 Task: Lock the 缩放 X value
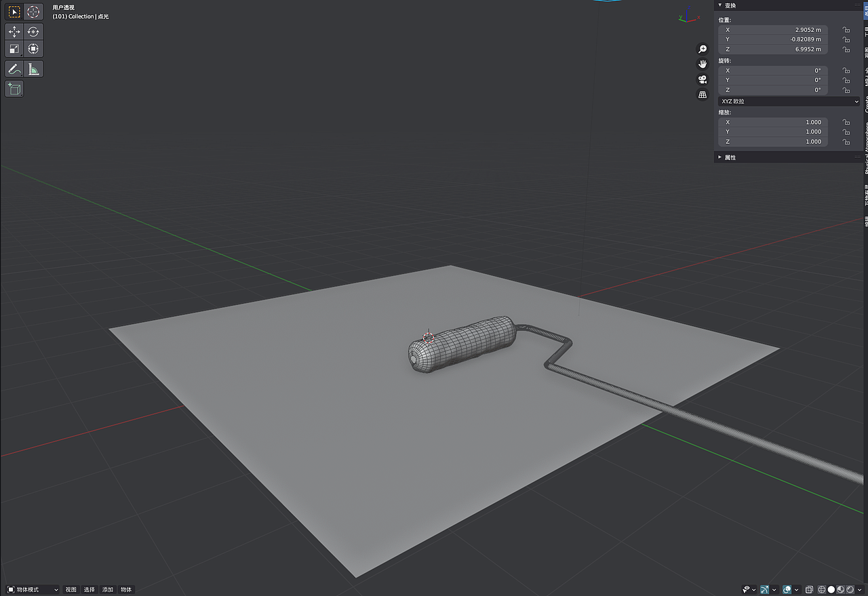pyautogui.click(x=846, y=122)
